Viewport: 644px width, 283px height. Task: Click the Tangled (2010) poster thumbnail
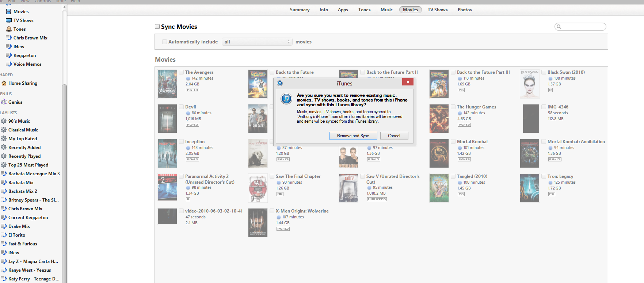[439, 188]
